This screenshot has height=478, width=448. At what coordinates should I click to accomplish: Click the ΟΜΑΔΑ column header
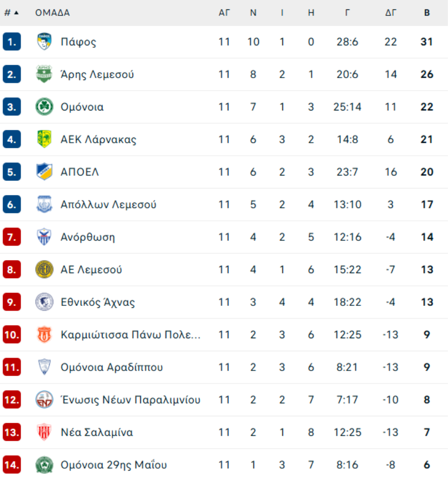[x=52, y=13]
